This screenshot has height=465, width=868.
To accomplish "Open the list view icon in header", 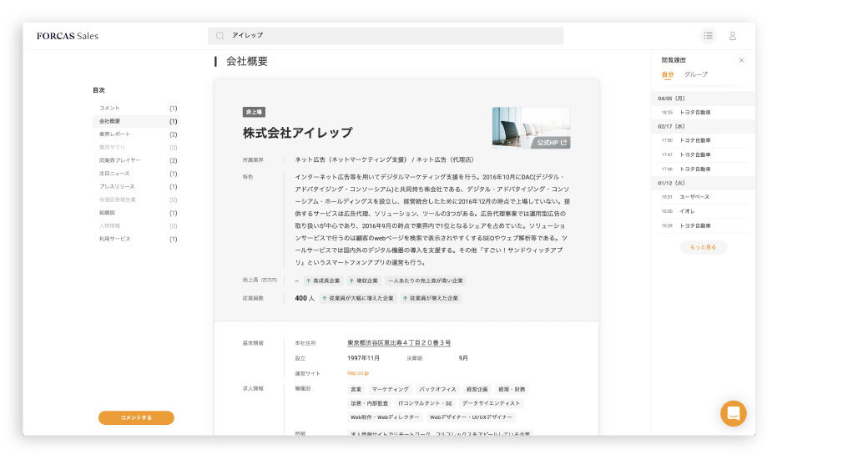I will pos(708,36).
